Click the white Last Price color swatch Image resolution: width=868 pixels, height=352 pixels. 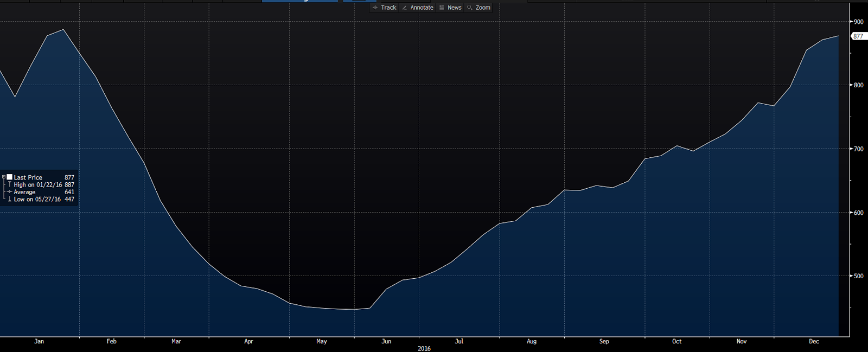(9, 177)
